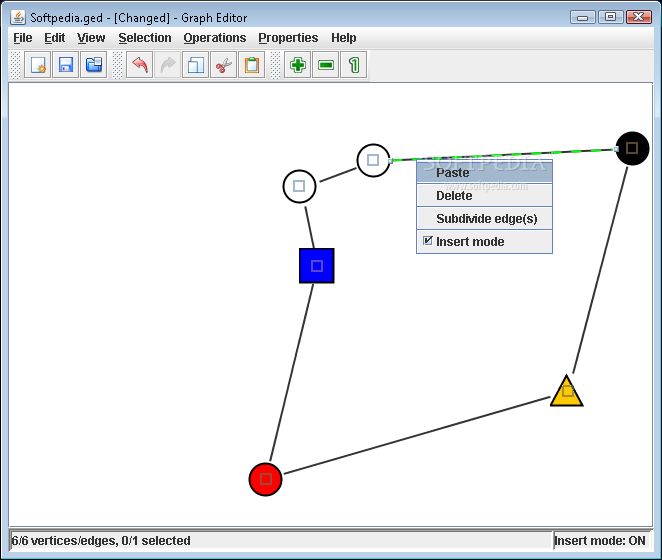Undo last action with red arrow

[x=139, y=65]
